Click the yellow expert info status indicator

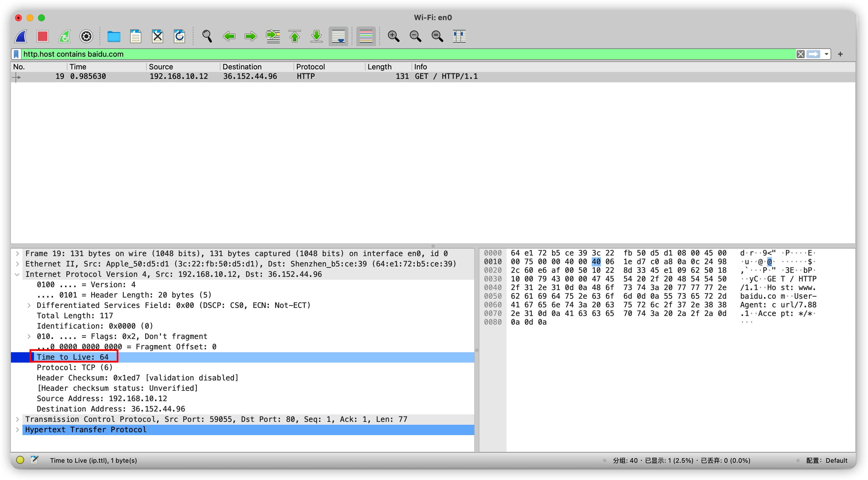coord(20,460)
